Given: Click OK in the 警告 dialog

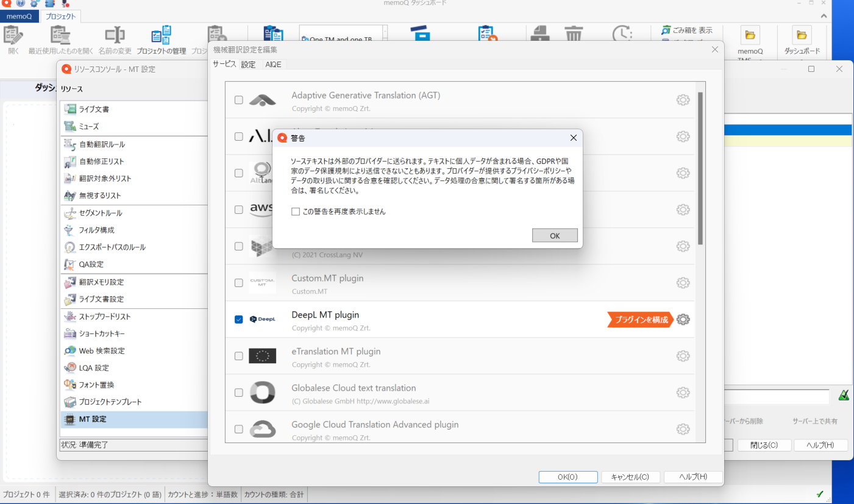Looking at the screenshot, I should (x=555, y=236).
